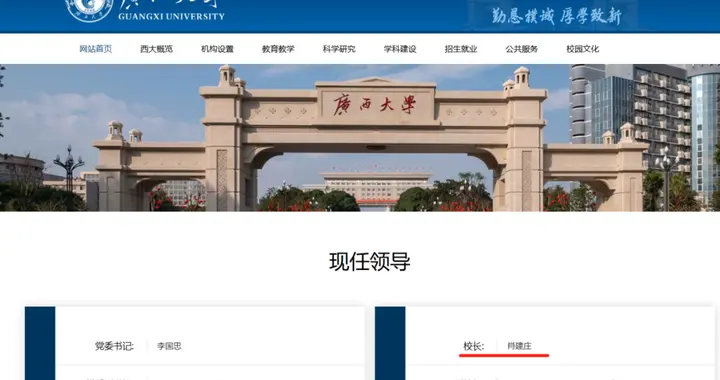Screen dimensions: 720x380
Task: Go to 公共服务 navigation item
Action: point(522,49)
